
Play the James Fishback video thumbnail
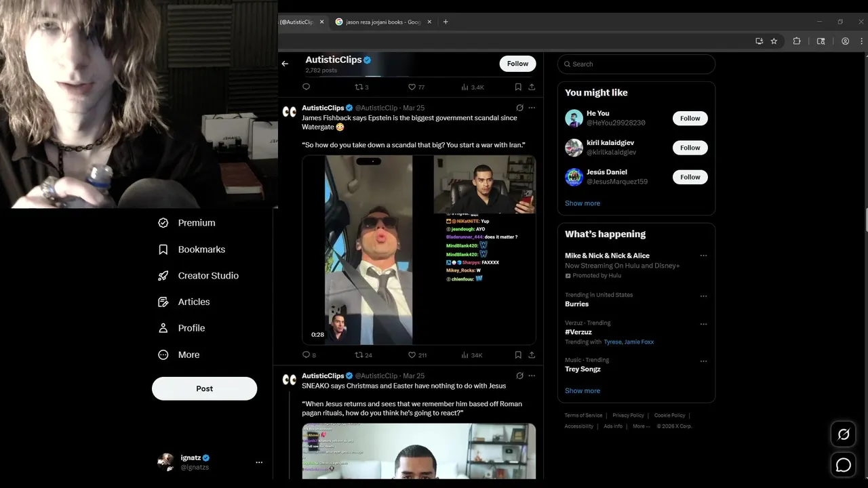coord(419,250)
